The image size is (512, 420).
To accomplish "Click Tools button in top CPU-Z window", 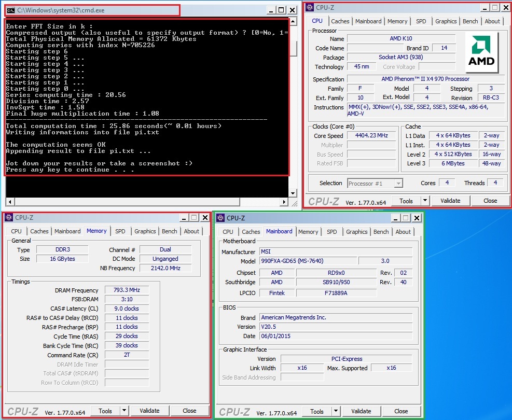I will tap(406, 201).
